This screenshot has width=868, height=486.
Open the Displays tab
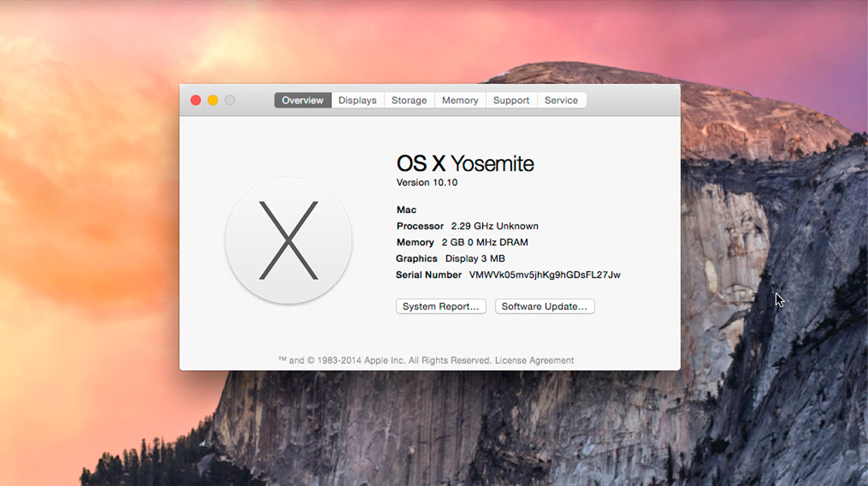coord(358,100)
